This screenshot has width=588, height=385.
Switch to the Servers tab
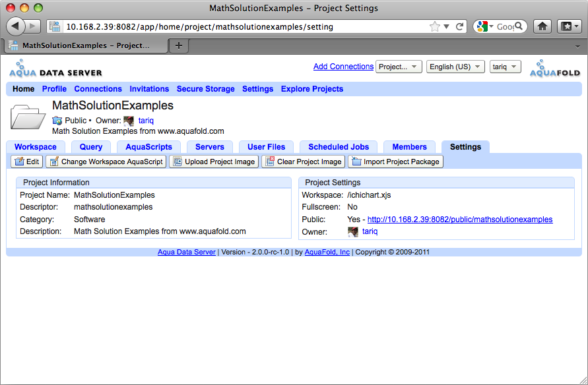click(210, 147)
